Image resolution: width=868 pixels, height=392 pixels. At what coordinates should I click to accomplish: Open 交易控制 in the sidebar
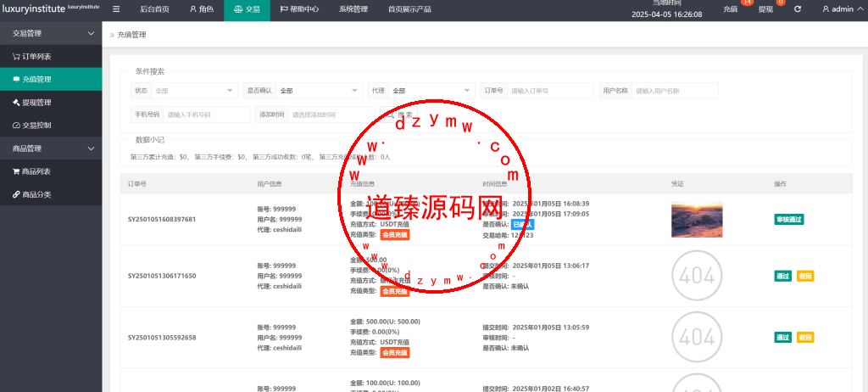pos(51,126)
